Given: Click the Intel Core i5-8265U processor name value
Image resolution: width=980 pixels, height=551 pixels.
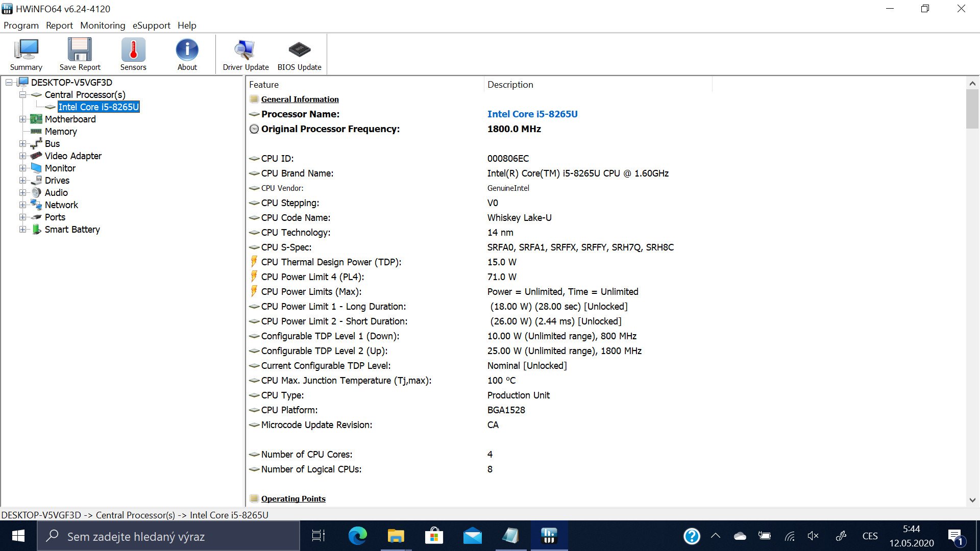Looking at the screenshot, I should click(532, 114).
